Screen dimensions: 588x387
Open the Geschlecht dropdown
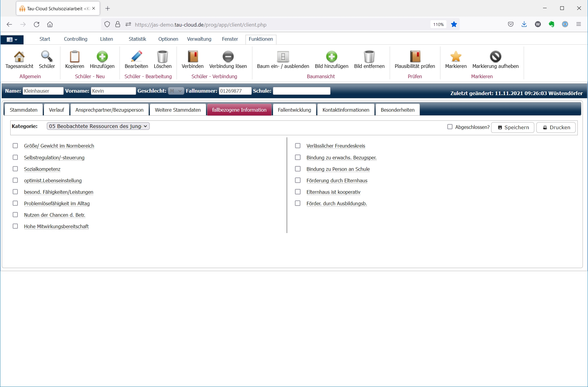tap(176, 91)
